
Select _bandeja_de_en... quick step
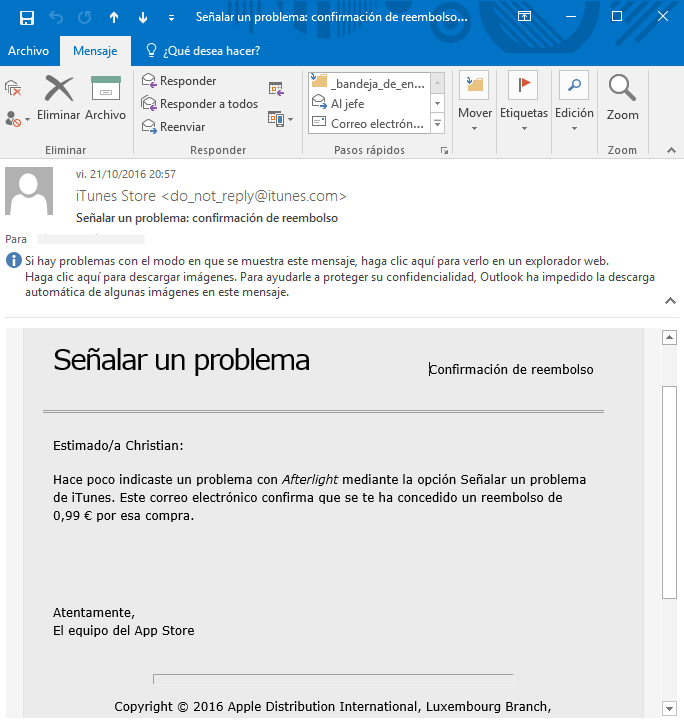369,83
